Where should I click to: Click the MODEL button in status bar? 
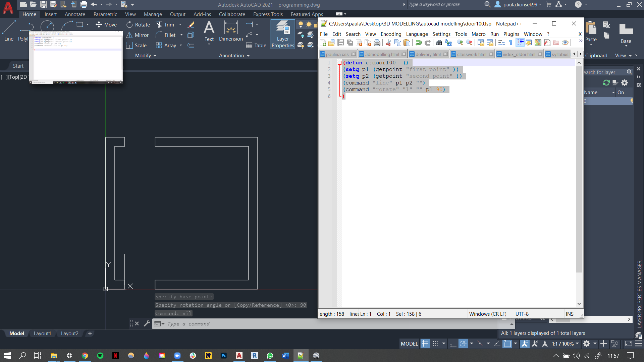409,344
